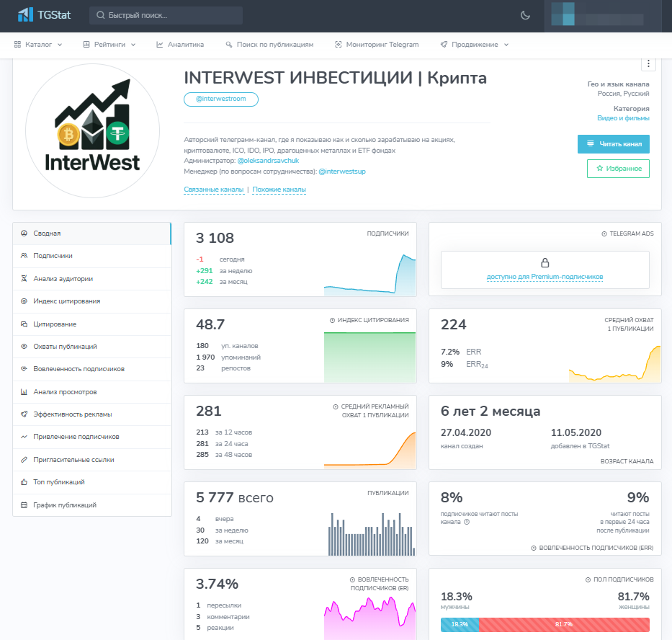Open the @interwestroom channel link
Viewport: 672px width, 640px height.
(220, 99)
